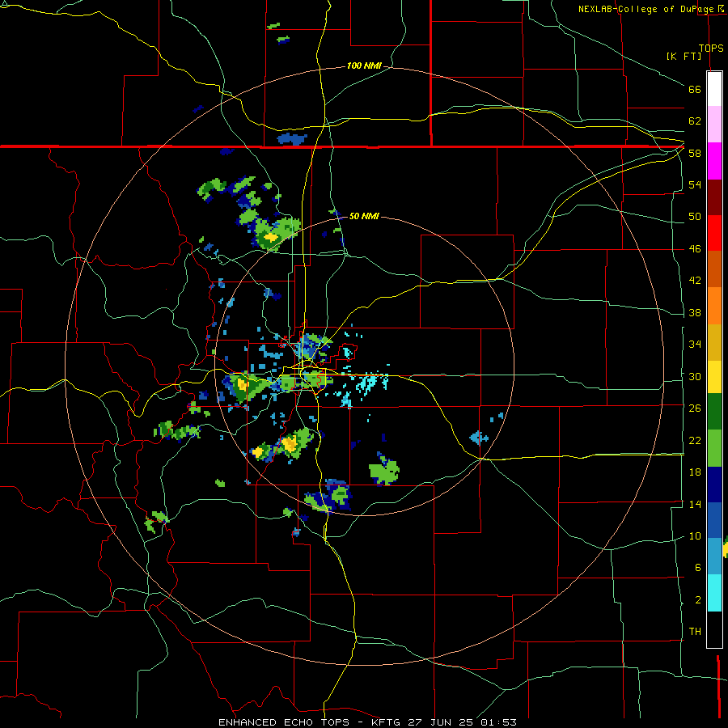The image size is (728, 728).
Task: Click the 54 legend value
Action: (695, 184)
